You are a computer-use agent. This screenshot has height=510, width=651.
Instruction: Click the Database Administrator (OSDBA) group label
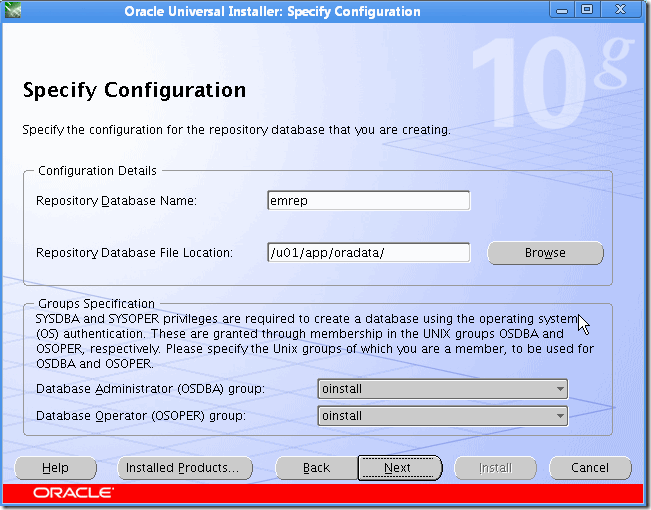pyautogui.click(x=150, y=389)
